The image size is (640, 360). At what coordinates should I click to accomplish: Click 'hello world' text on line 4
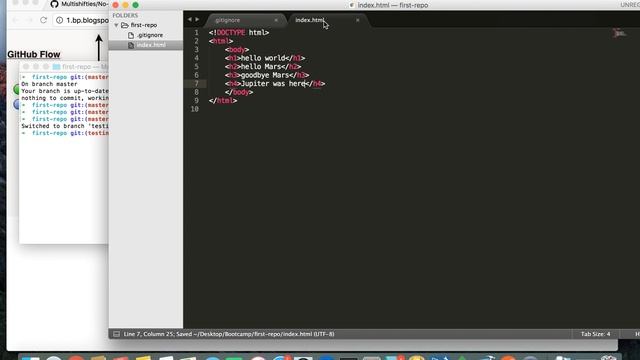click(263, 58)
